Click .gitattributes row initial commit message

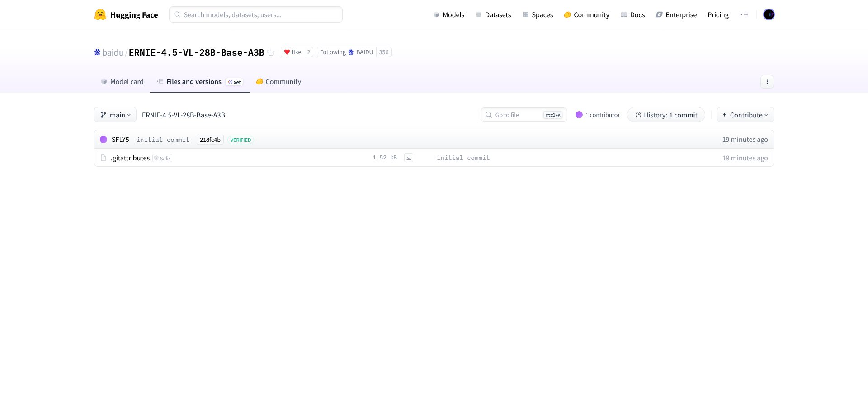tap(463, 158)
